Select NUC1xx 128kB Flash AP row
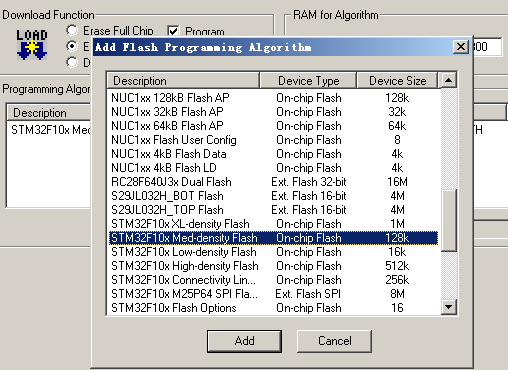 [273, 98]
